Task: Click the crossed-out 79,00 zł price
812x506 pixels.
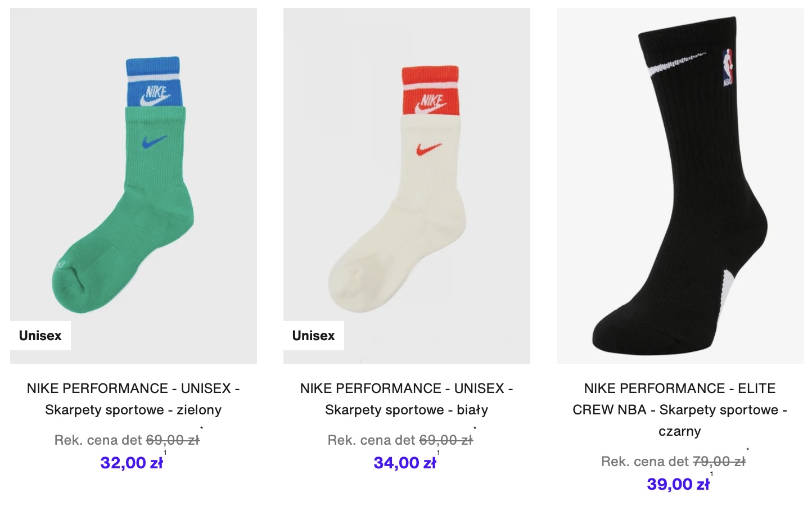Action: (x=719, y=462)
